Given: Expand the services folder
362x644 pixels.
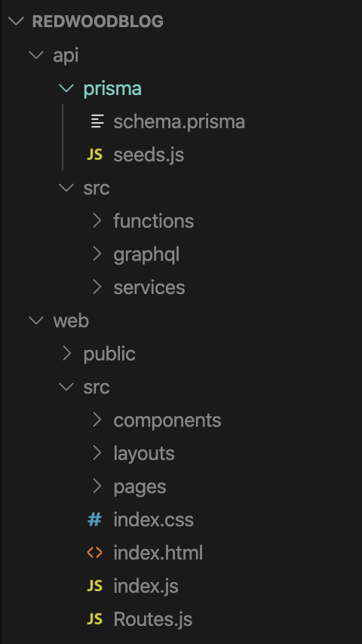Looking at the screenshot, I should 149,287.
